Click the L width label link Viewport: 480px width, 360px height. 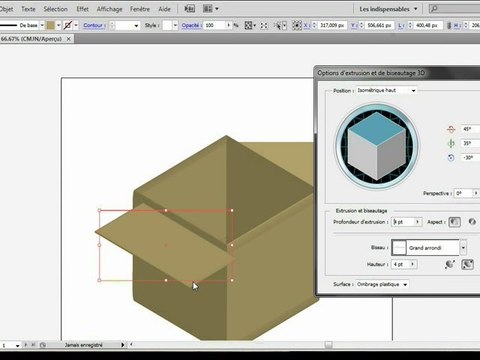pyautogui.click(x=400, y=25)
